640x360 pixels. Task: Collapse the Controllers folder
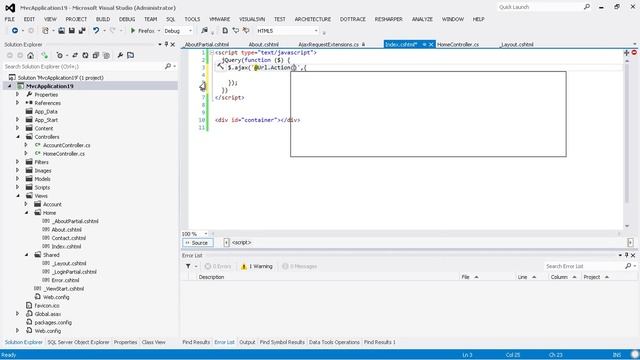(x=18, y=137)
